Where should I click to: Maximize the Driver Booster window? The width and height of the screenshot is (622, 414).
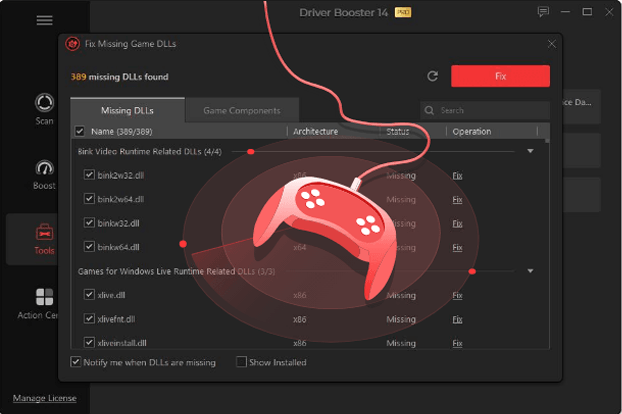click(x=587, y=12)
